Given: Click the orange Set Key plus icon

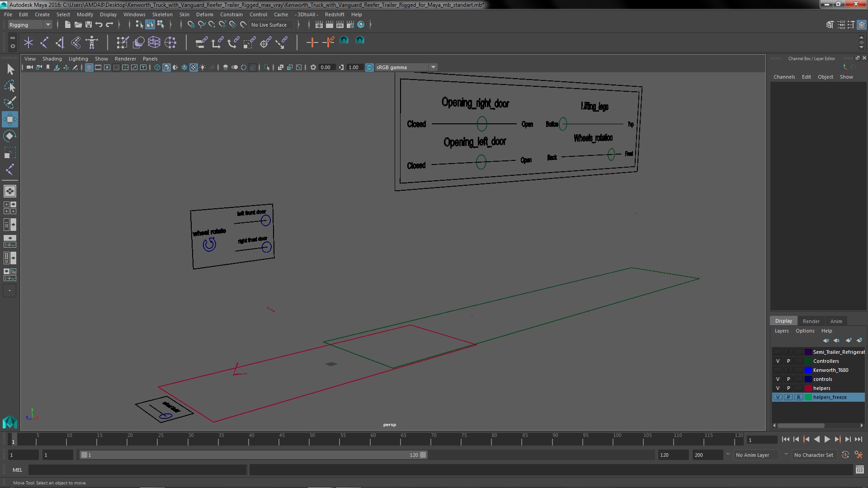Looking at the screenshot, I should (312, 42).
